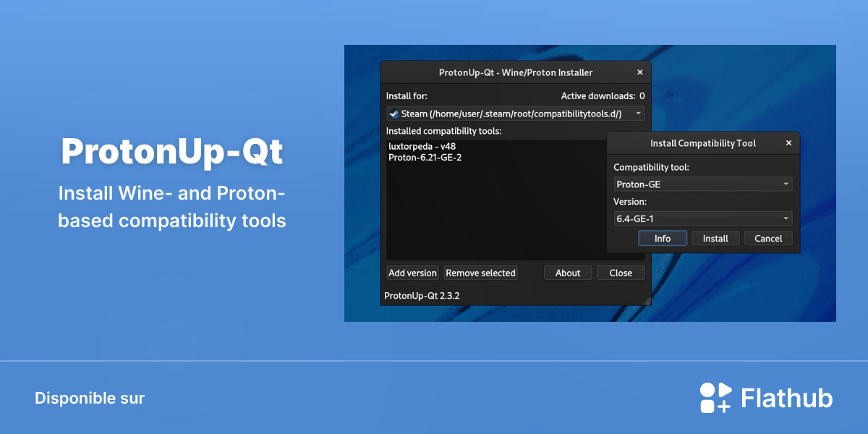Screen dimensions: 868x434
Task: Close the Install Compatibility Tool dialog with X
Action: pos(789,143)
